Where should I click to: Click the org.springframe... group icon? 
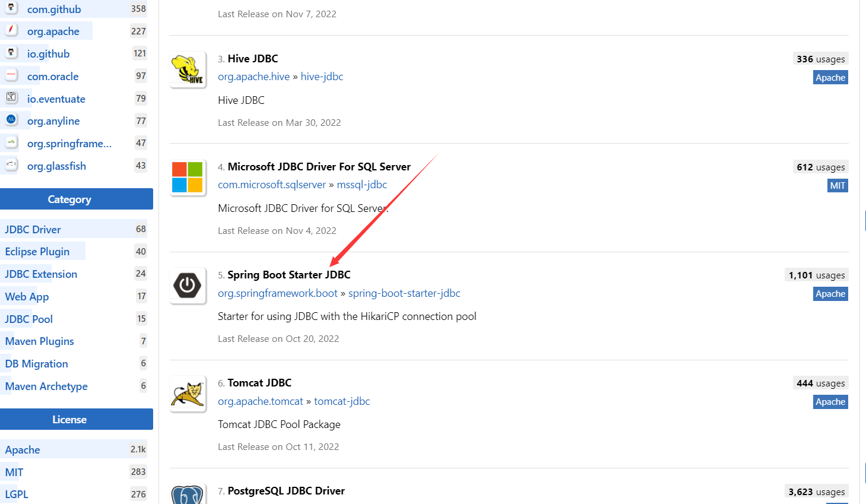click(11, 142)
